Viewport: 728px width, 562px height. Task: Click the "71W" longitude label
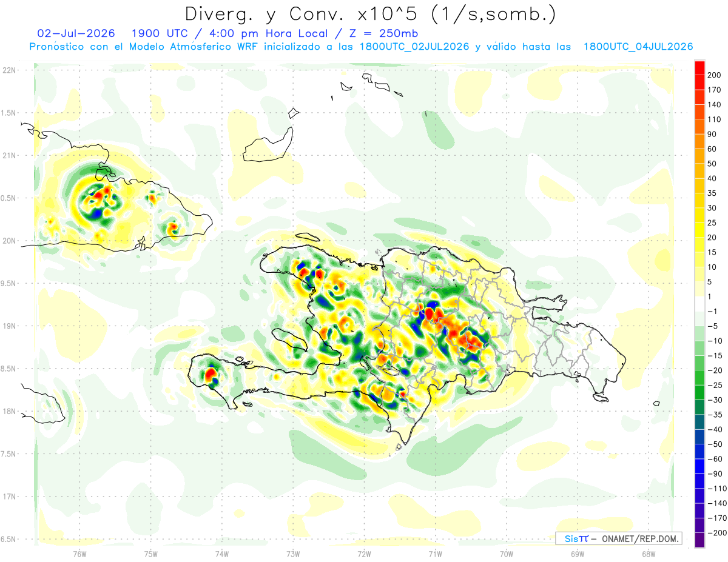(x=435, y=554)
